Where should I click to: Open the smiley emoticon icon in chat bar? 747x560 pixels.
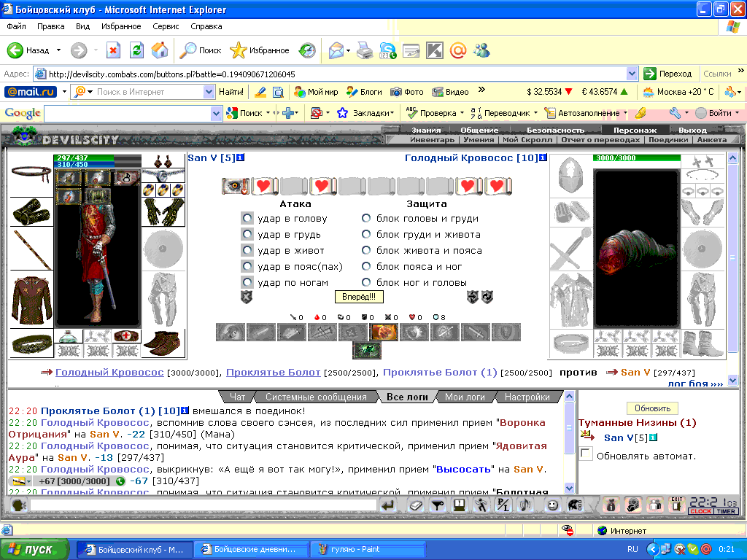(x=552, y=505)
